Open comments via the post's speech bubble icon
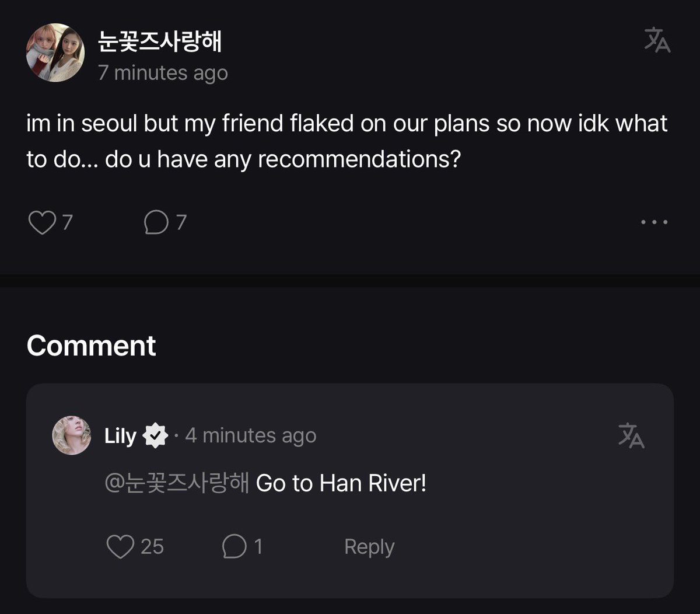This screenshot has width=700, height=614. click(x=156, y=222)
